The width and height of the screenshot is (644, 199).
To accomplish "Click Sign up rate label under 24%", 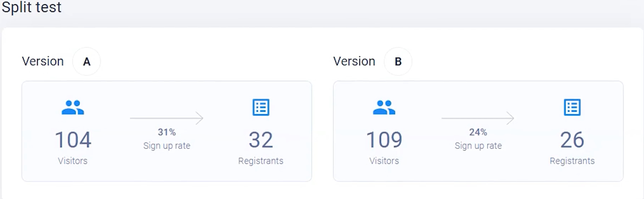I will pyautogui.click(x=478, y=145).
